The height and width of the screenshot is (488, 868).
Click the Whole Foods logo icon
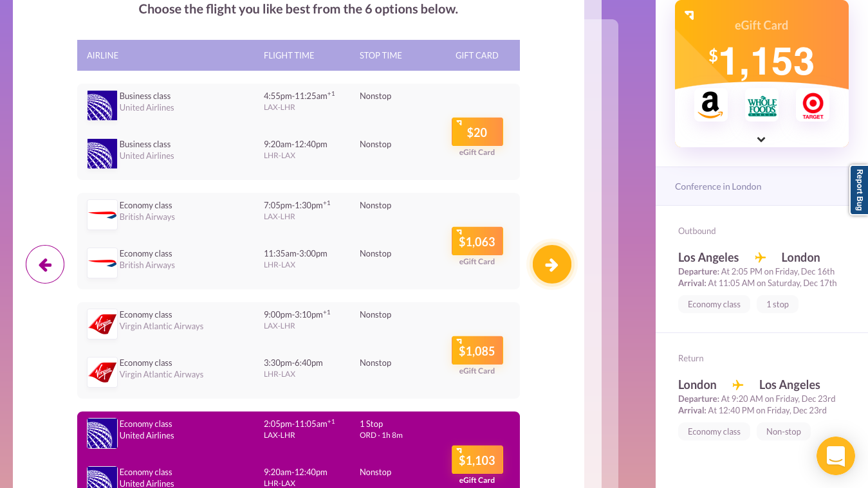pyautogui.click(x=761, y=105)
